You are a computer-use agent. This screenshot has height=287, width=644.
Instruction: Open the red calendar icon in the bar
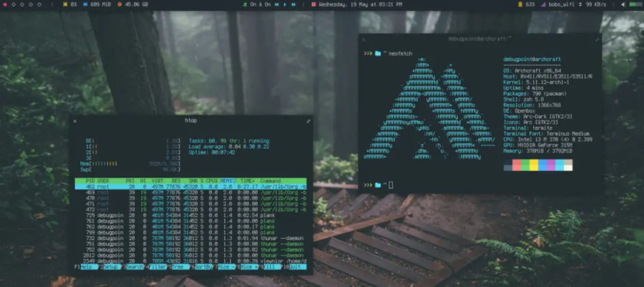[314, 5]
